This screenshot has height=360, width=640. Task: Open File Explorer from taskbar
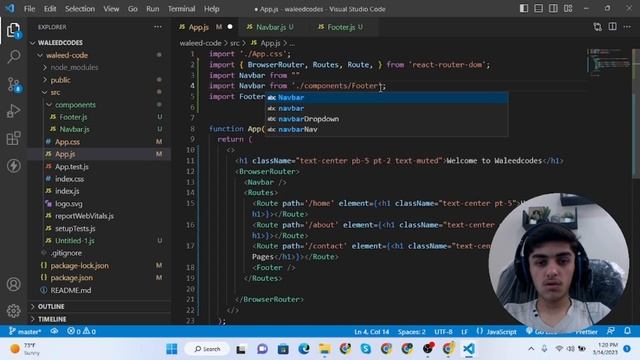coord(324,349)
